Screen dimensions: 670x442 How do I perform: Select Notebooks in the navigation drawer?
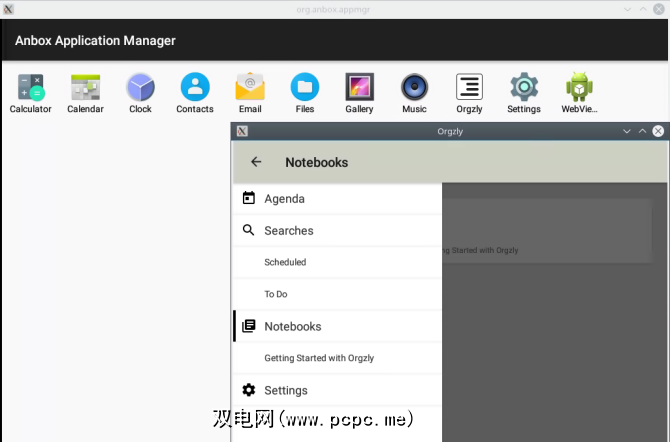point(292,327)
